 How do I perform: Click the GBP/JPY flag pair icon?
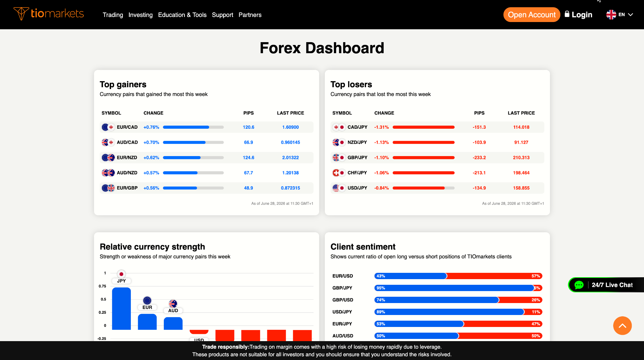[x=339, y=158]
